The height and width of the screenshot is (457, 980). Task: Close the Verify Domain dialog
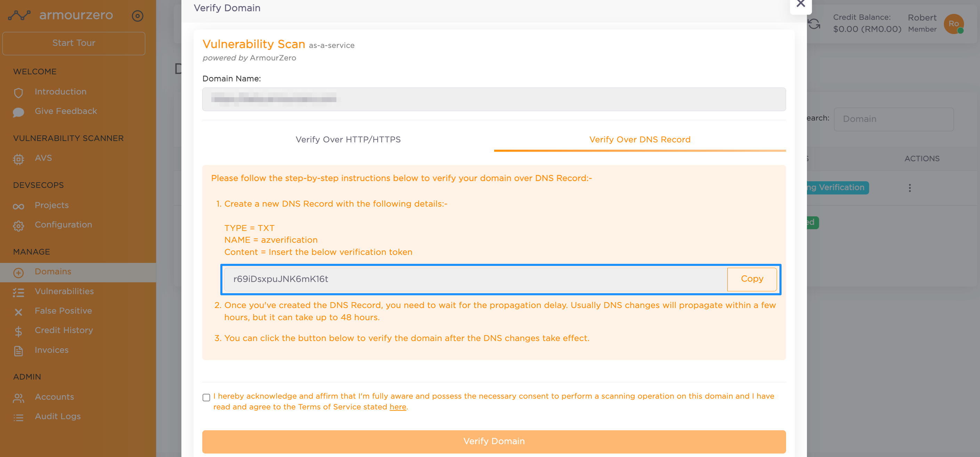tap(800, 4)
